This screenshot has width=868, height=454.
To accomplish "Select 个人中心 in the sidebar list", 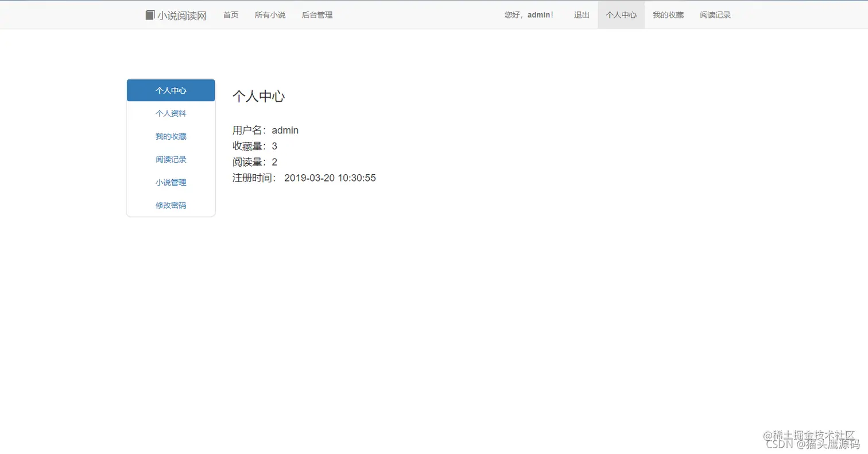I will pos(171,90).
